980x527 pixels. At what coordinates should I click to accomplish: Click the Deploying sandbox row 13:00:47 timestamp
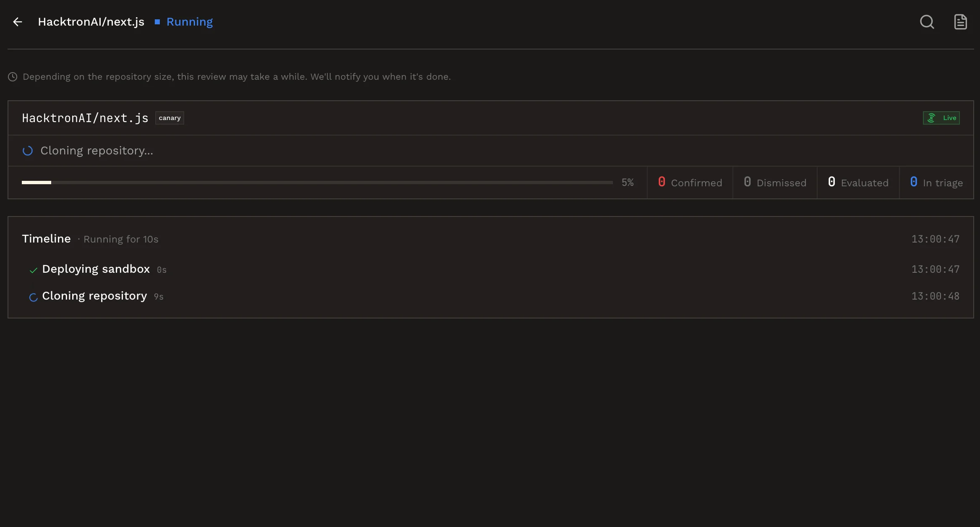[936, 269]
